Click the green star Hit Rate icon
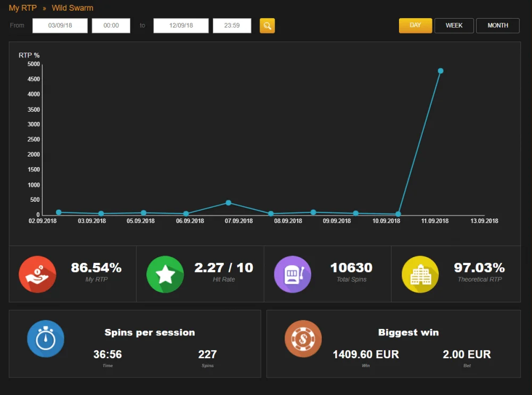Image resolution: width=532 pixels, height=395 pixels. (x=165, y=274)
